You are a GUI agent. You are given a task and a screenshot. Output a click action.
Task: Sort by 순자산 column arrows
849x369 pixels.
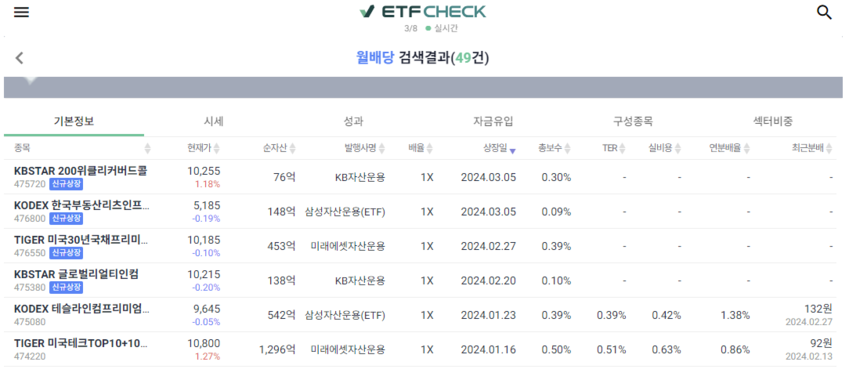(x=292, y=148)
